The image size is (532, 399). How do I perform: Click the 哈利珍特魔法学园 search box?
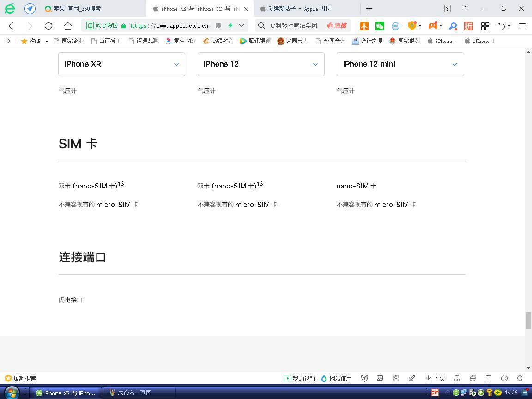(x=293, y=26)
